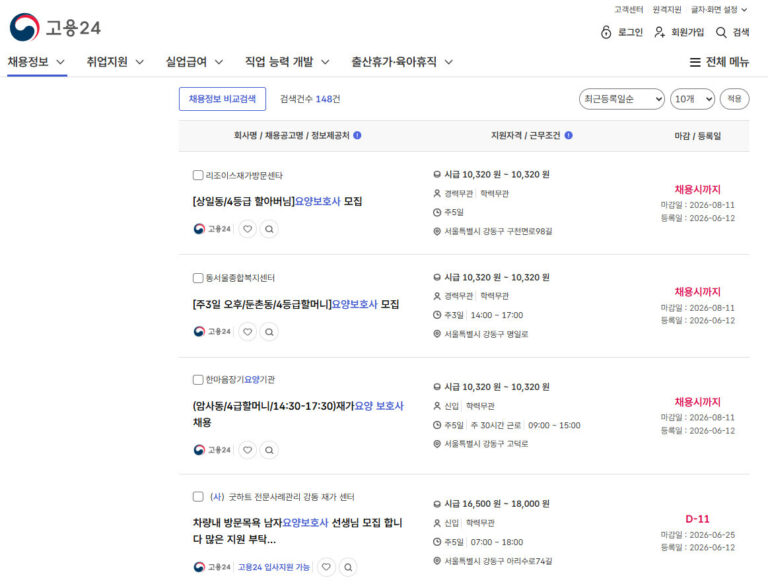Open search with the 검색 magnifier icon

click(x=721, y=32)
